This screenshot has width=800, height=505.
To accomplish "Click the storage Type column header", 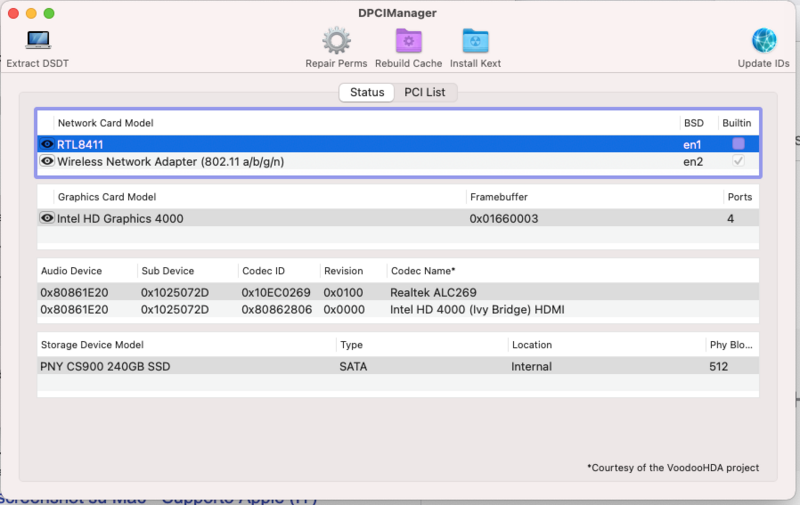I will [351, 345].
